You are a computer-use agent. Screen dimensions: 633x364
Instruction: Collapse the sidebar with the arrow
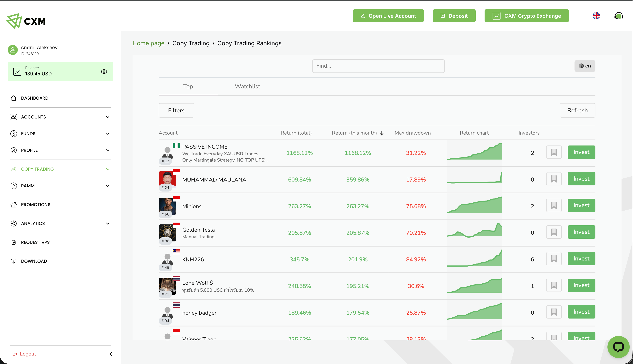pos(112,354)
